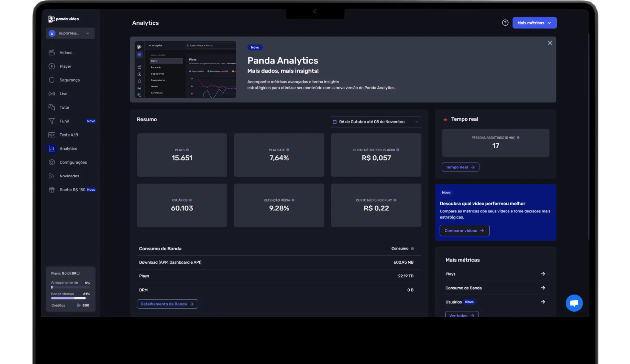The width and height of the screenshot is (630, 364).
Task: Click the Play Rate info icon
Action: (x=288, y=150)
